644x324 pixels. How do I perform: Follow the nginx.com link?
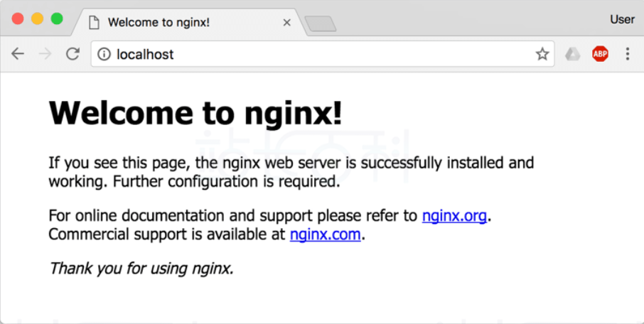(326, 234)
